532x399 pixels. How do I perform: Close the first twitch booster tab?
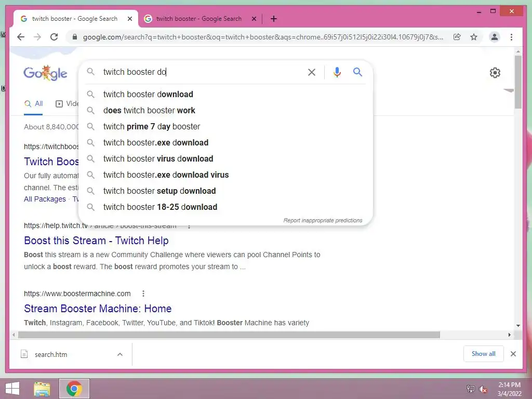pyautogui.click(x=129, y=19)
